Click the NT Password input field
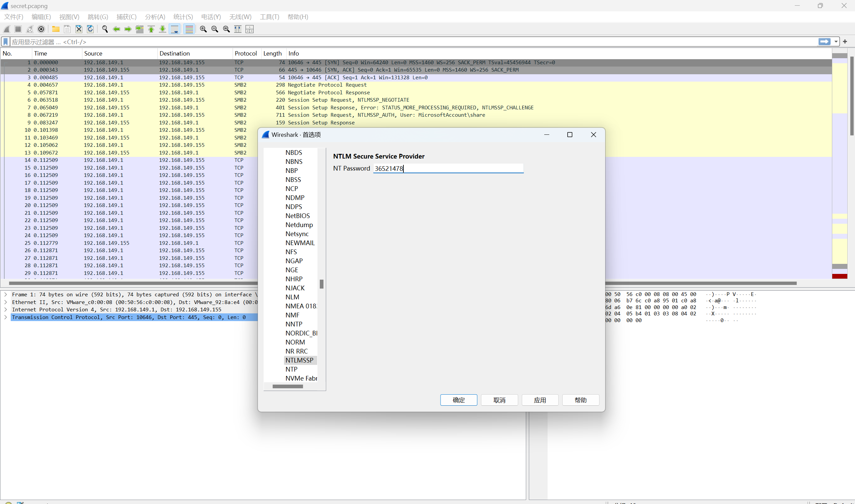This screenshot has width=855, height=504. click(x=448, y=169)
